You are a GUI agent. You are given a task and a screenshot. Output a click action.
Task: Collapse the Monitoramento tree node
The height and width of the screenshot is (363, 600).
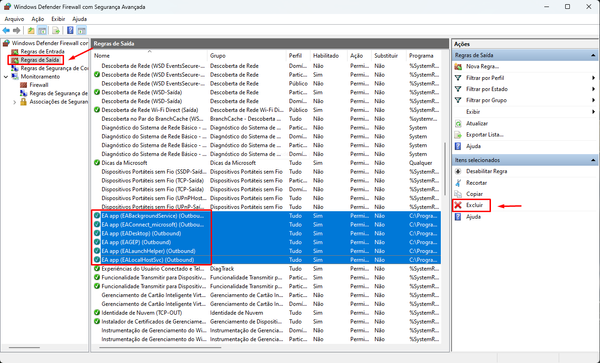click(6, 77)
